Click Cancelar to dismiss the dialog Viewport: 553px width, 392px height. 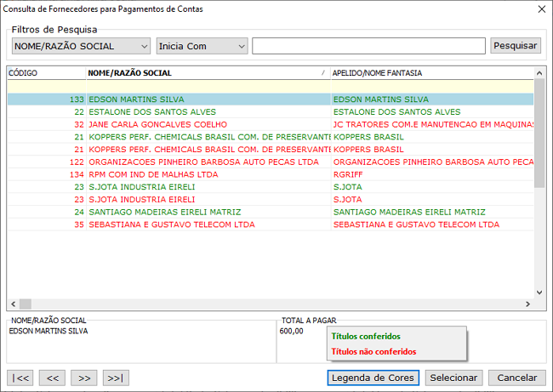tap(517, 378)
